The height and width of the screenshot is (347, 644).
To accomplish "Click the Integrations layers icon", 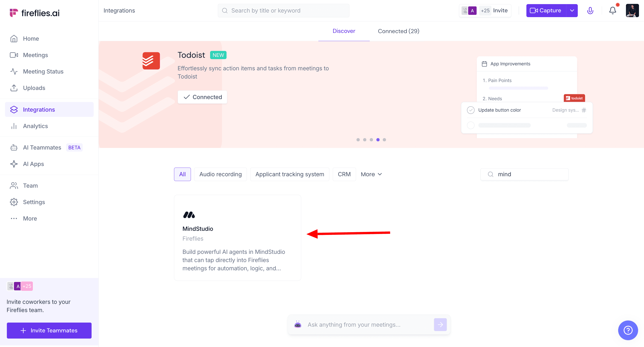I will 14,110.
